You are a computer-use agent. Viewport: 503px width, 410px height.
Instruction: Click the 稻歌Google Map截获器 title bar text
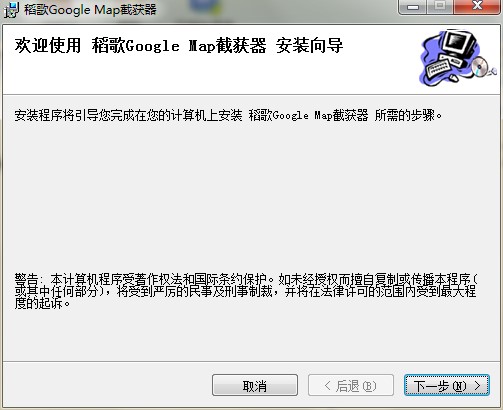90,10
